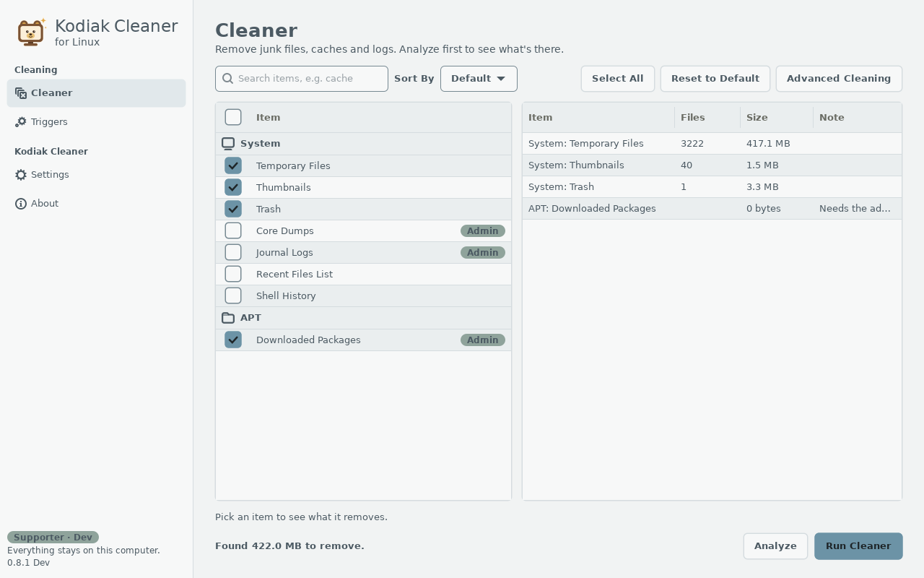Image resolution: width=924 pixels, height=578 pixels.
Task: Uncheck the Trash checkbox
Action: 233,209
